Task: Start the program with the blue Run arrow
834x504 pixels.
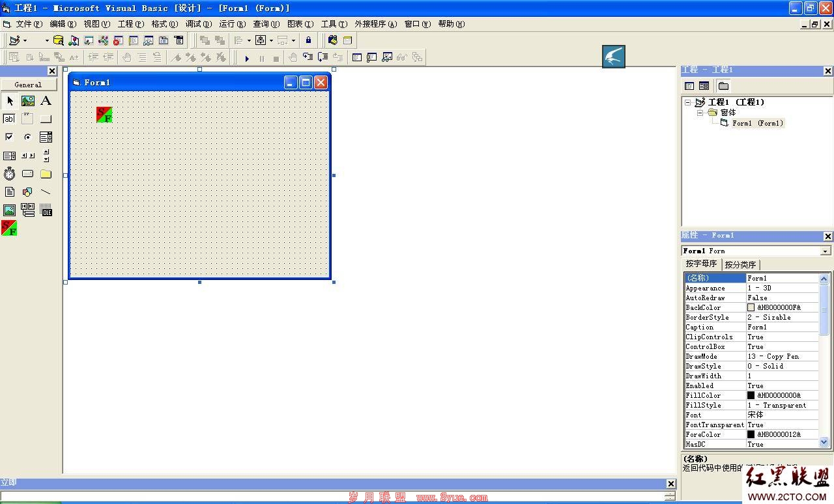Action: tap(247, 58)
